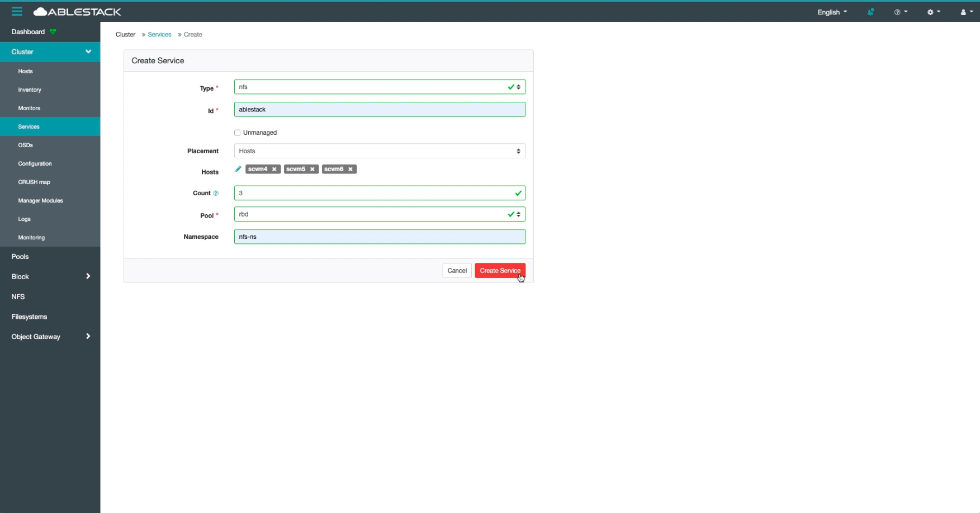Image resolution: width=980 pixels, height=513 pixels.
Task: Open the Type dropdown showing nfs
Action: (380, 87)
